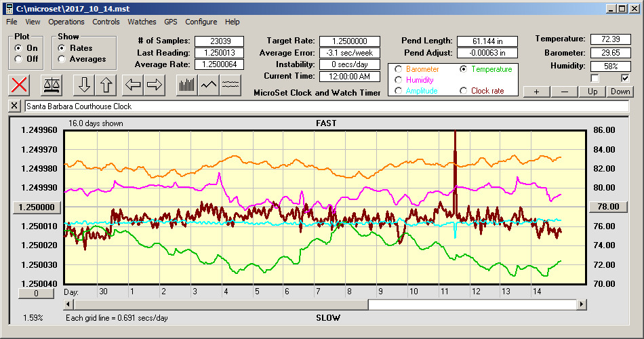This screenshot has height=339, width=644.
Task: Click the Pend Adjust field
Action: [487, 53]
